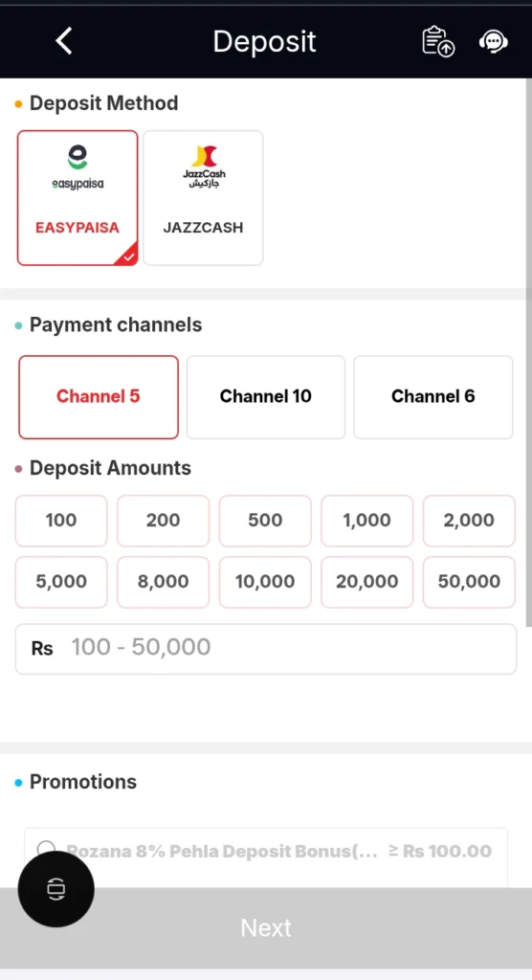532x980 pixels.
Task: Tap the black floating round button
Action: (56, 888)
